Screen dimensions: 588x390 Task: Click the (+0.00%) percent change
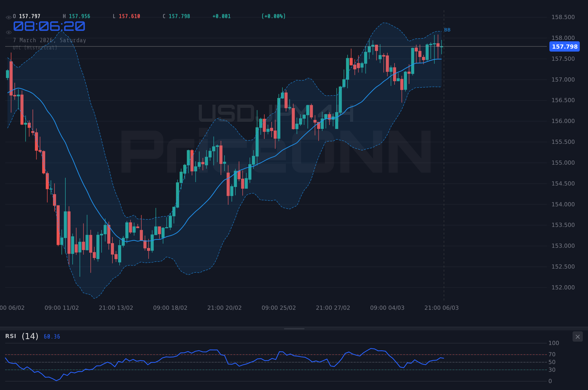point(274,16)
